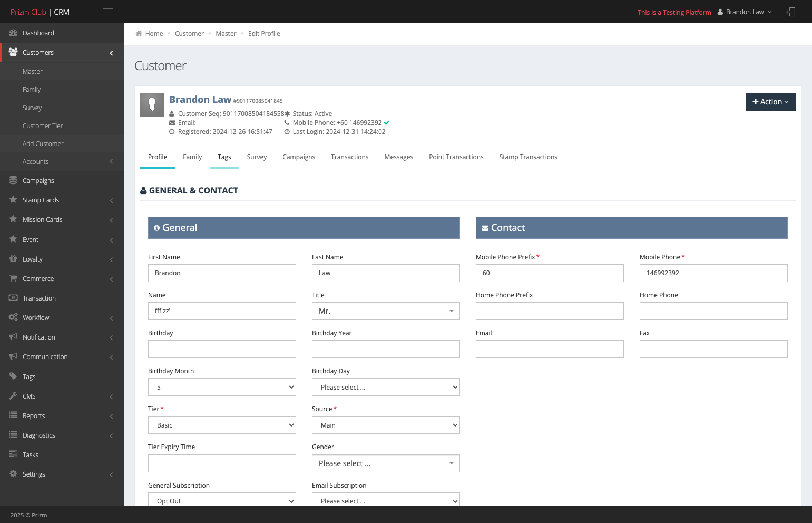The height and width of the screenshot is (523, 812).
Task: Click the Tasks icon in sidebar
Action: [13, 454]
